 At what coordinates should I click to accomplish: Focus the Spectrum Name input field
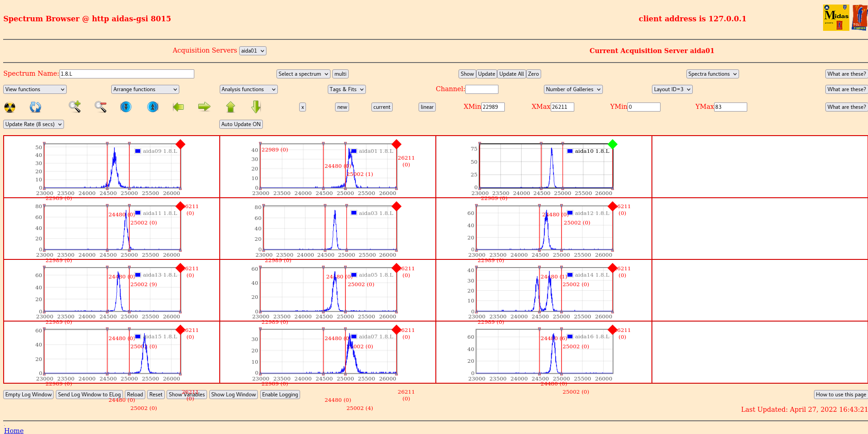coord(127,74)
